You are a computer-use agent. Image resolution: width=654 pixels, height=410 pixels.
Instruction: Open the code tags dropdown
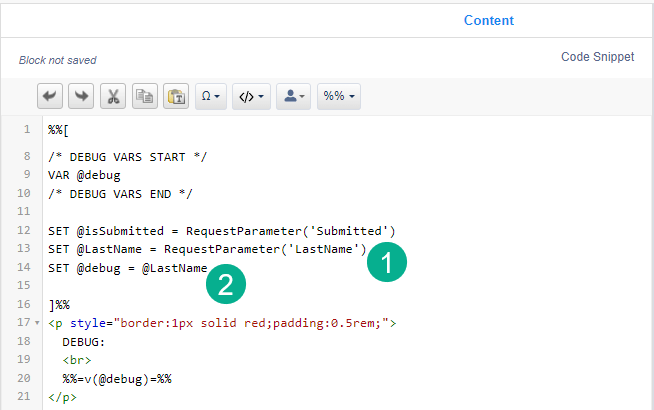point(250,97)
